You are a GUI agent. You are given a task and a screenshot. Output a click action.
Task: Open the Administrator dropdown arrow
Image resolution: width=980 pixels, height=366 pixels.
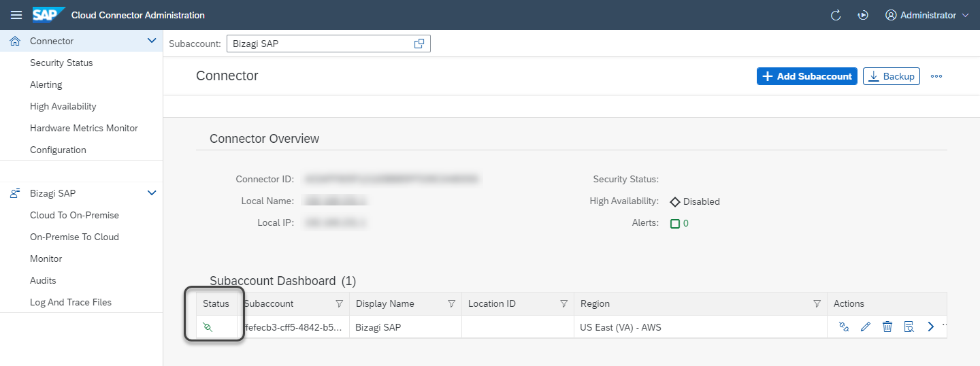[x=964, y=15]
